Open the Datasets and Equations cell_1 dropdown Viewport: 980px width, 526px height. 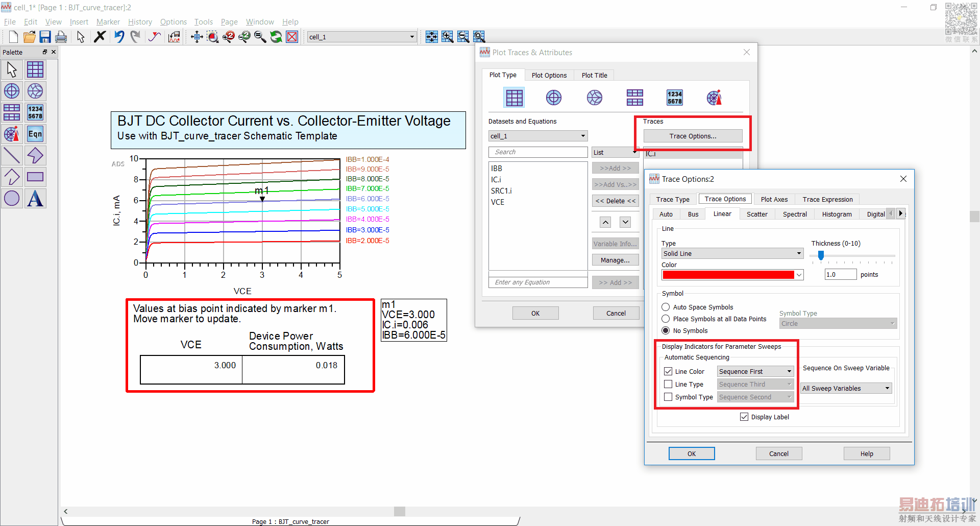538,136
